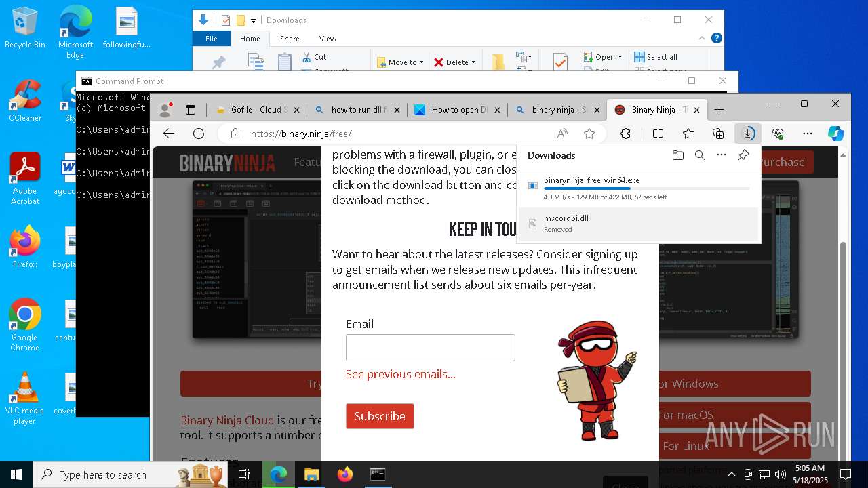Image resolution: width=868 pixels, height=488 pixels.
Task: Open the notification center icon
Action: (x=846, y=474)
